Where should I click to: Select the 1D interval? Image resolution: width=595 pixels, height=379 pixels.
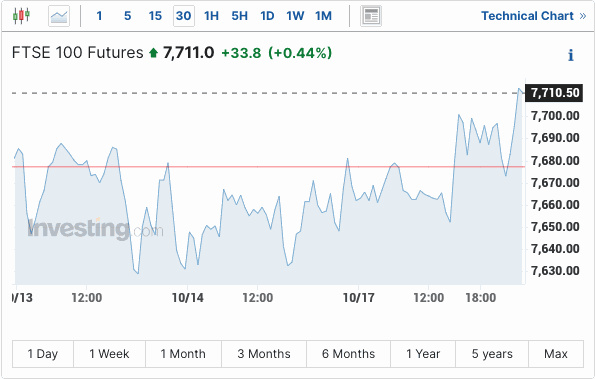coord(267,16)
